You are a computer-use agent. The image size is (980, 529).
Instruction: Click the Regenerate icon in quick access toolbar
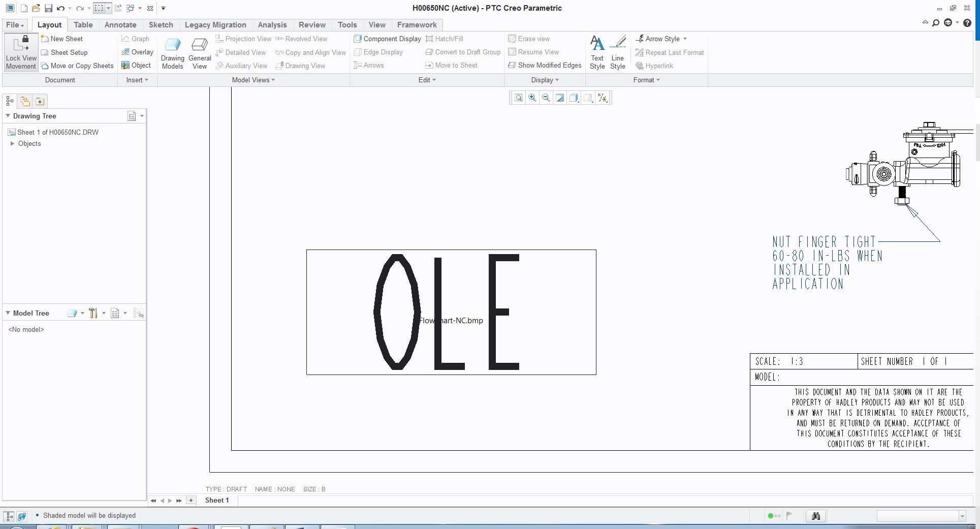click(x=118, y=8)
